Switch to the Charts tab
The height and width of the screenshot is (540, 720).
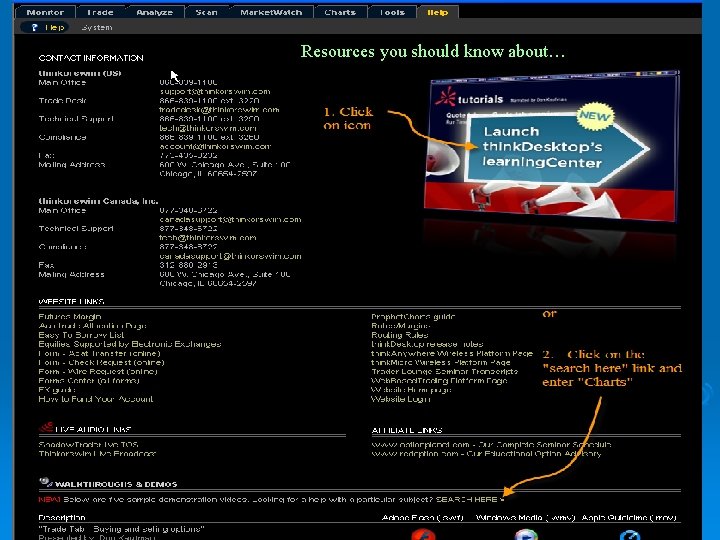340,12
